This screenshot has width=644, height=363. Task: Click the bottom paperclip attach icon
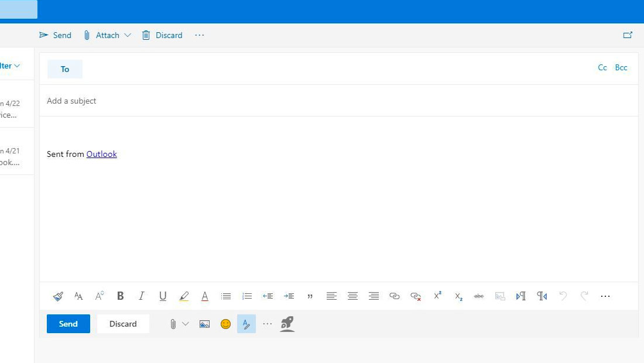pos(173,324)
